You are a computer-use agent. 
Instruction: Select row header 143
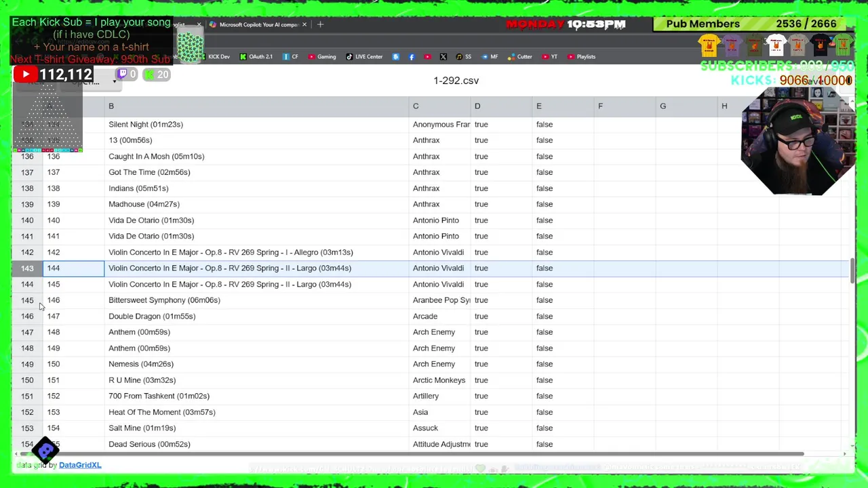pyautogui.click(x=27, y=268)
